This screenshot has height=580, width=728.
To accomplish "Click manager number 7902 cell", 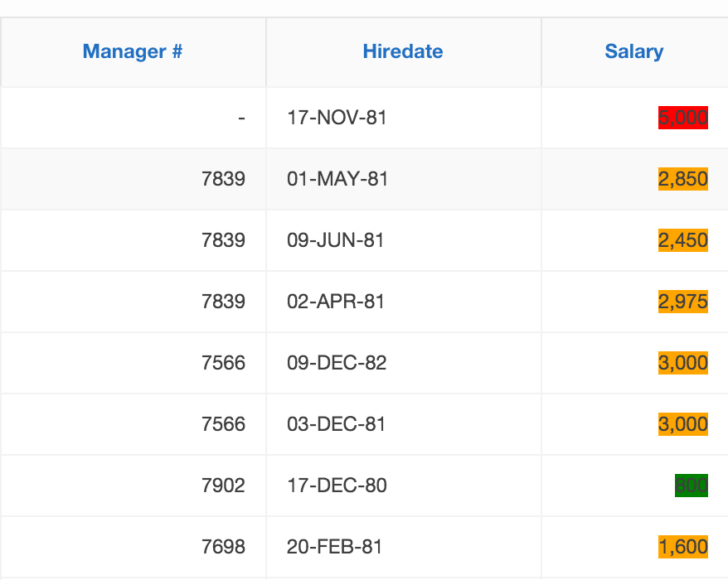I will point(223,486).
